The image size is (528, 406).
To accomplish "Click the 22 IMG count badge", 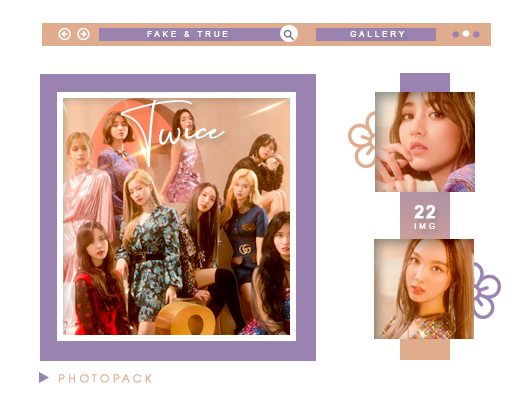I will [x=425, y=216].
